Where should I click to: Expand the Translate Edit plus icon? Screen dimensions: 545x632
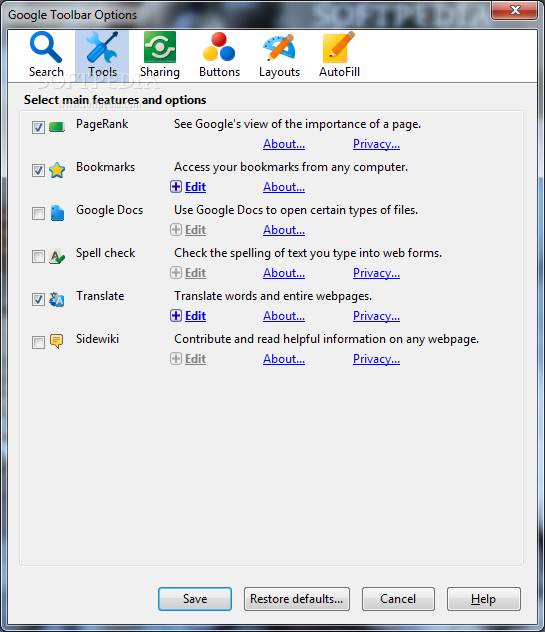(x=176, y=316)
